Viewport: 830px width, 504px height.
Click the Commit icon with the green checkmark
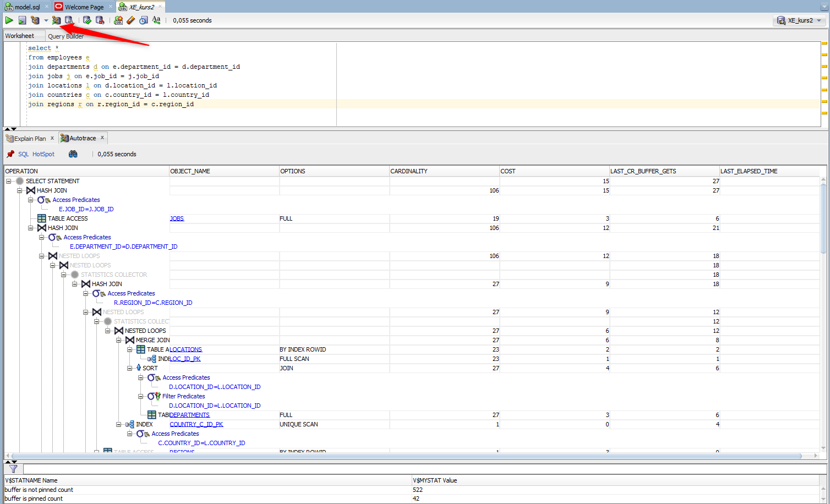click(87, 20)
